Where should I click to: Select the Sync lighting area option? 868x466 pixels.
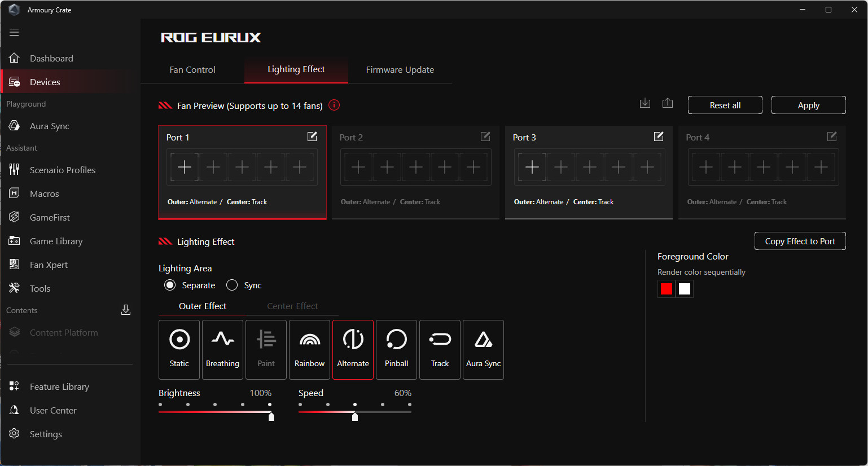[x=232, y=285]
